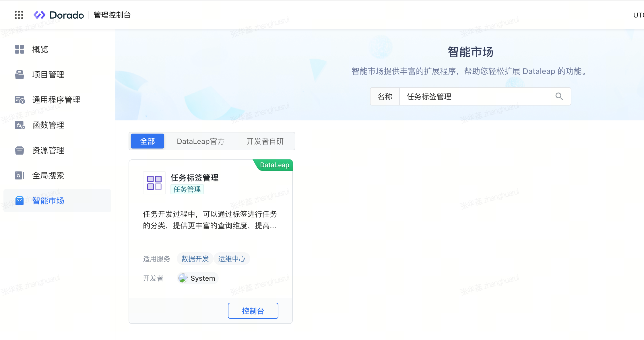The height and width of the screenshot is (340, 644).
Task: Click the System developer avatar
Action: (x=183, y=278)
